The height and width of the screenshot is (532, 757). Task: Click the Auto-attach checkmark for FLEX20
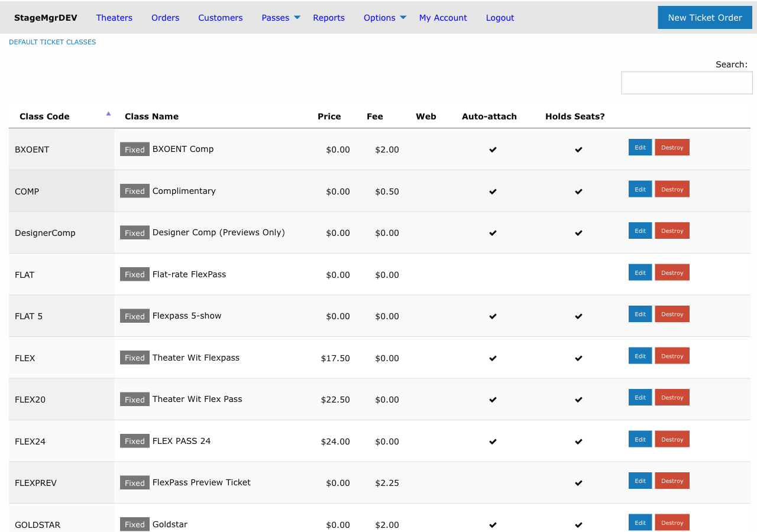[x=493, y=400]
